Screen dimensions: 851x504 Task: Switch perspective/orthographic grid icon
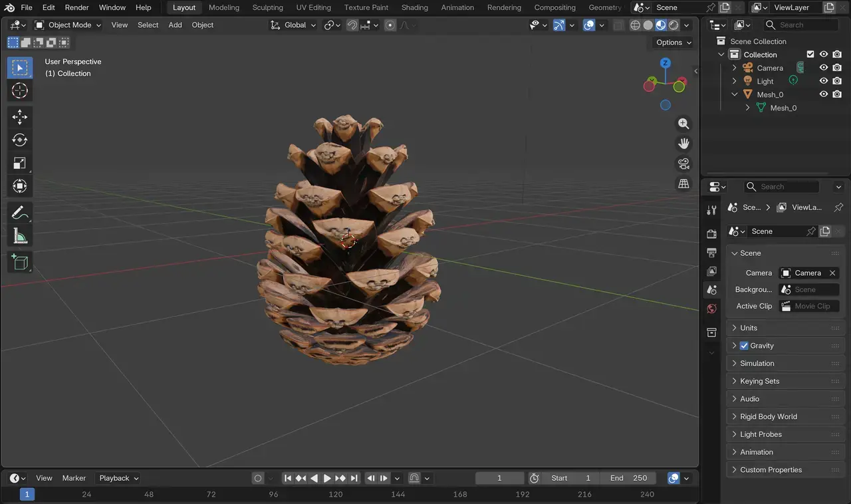coord(683,184)
